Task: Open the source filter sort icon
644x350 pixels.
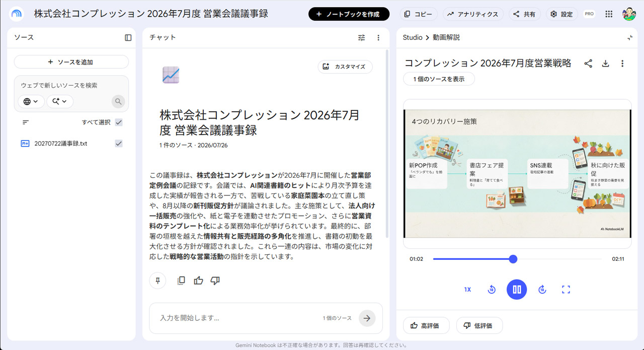Action: 26,122
